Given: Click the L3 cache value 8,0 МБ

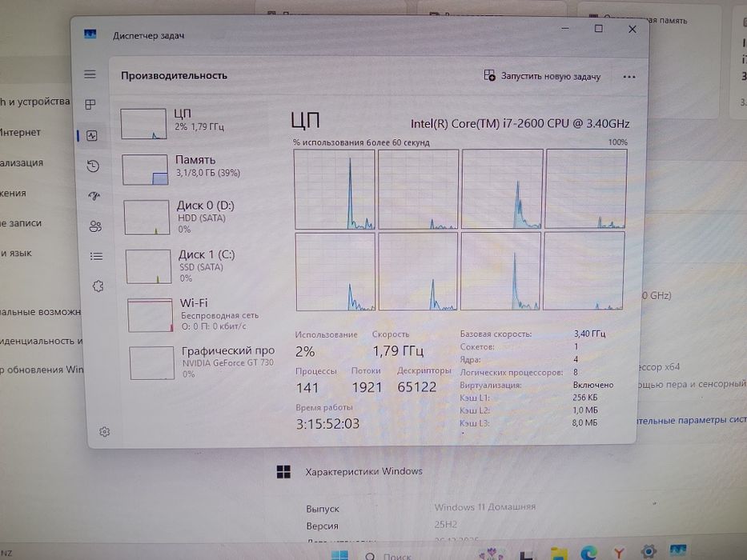Looking at the screenshot, I should [x=584, y=422].
